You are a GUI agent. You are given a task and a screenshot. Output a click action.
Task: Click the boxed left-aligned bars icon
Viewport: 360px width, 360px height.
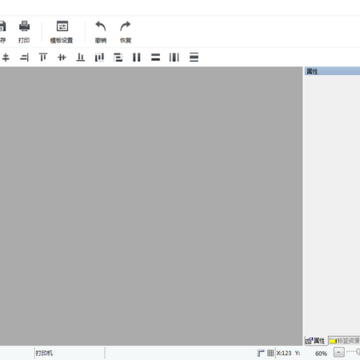point(118,58)
